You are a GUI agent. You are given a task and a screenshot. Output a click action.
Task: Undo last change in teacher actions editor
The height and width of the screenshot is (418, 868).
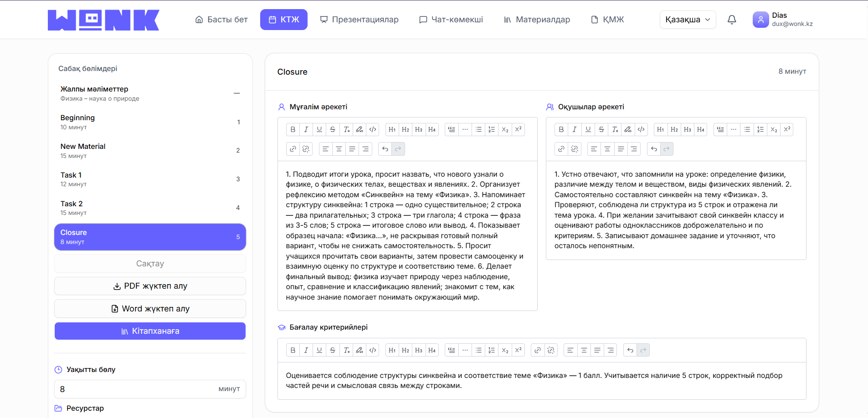click(x=385, y=149)
